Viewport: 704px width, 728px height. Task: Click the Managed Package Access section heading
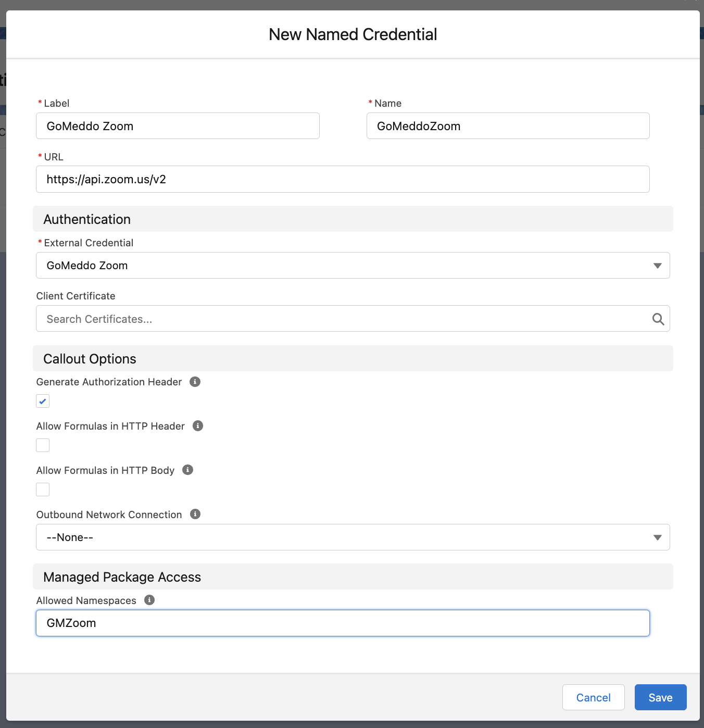(122, 577)
